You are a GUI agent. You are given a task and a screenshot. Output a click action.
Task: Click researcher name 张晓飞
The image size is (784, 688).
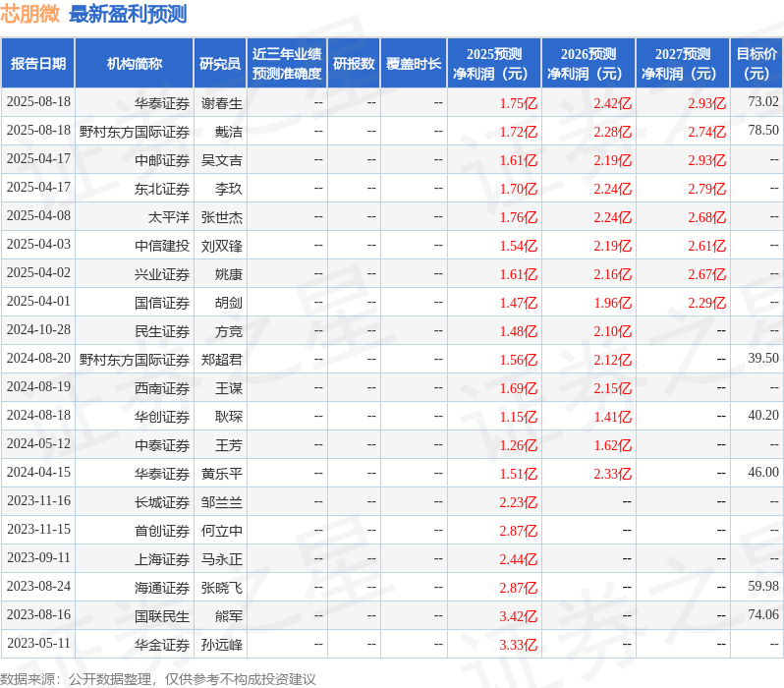click(x=221, y=588)
